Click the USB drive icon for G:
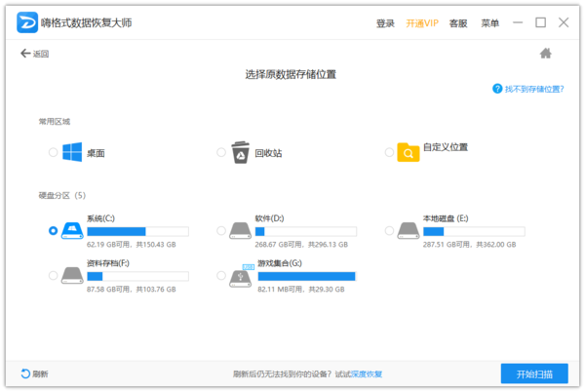585x392 pixels. click(x=240, y=275)
